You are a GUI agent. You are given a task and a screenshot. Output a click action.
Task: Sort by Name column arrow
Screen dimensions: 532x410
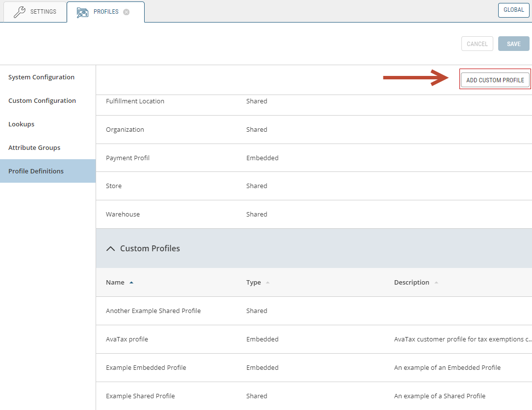(131, 283)
